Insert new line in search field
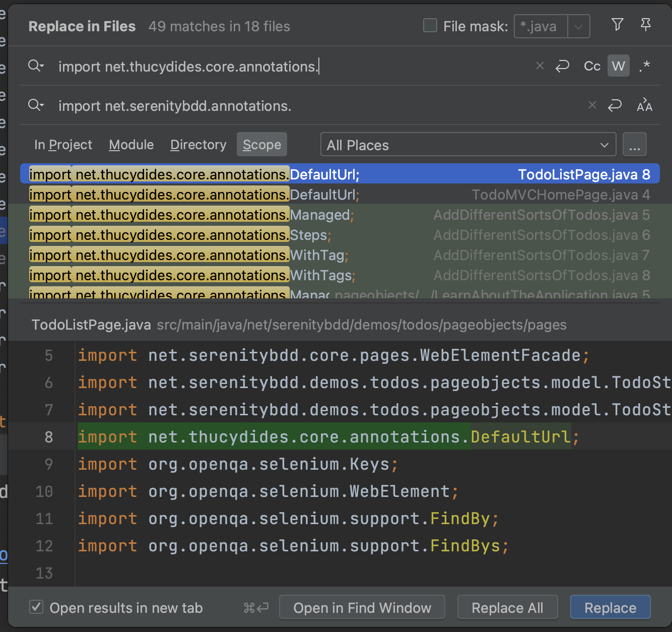Screen dimensions: 672x632 562,66
